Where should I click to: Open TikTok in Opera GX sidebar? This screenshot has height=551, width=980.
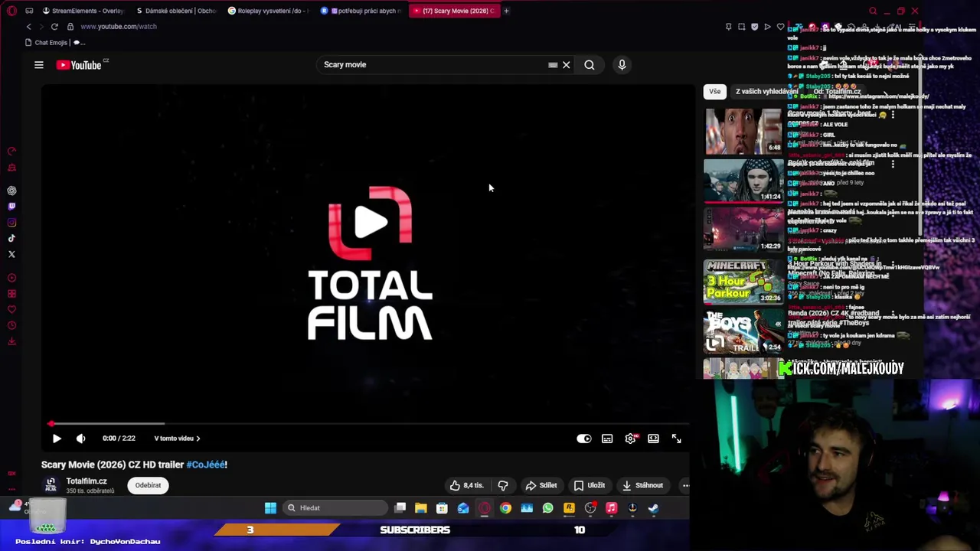(x=11, y=239)
